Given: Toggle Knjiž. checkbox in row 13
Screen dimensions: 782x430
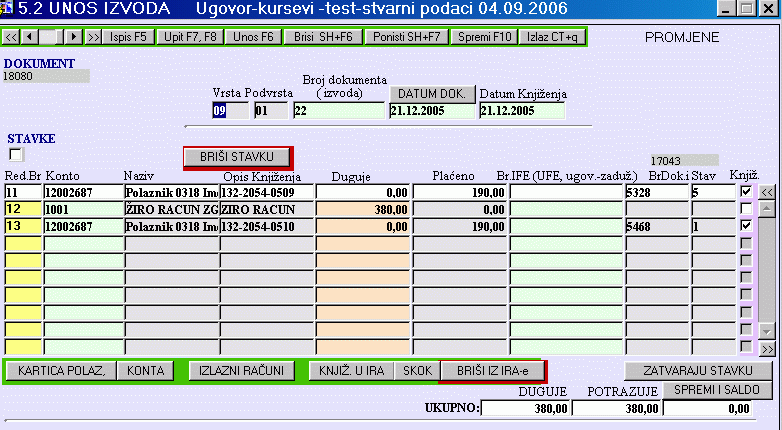Looking at the screenshot, I should click(x=746, y=225).
